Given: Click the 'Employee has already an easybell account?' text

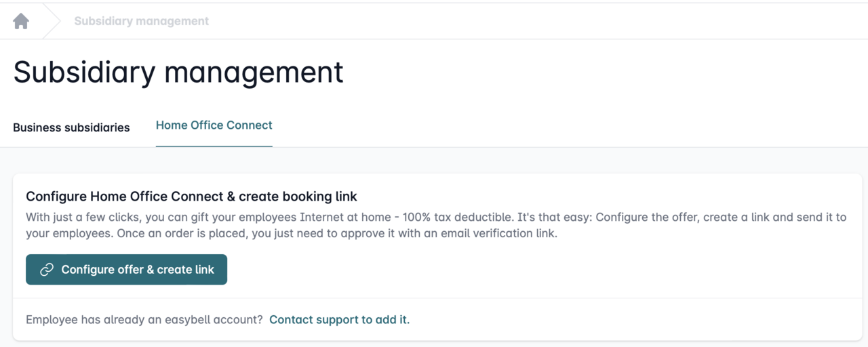Looking at the screenshot, I should point(144,319).
